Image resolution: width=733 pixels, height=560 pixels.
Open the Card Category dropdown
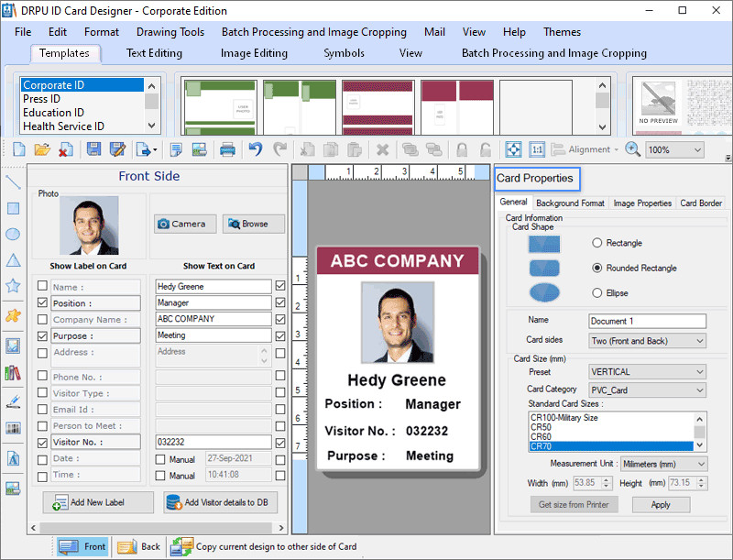(647, 390)
